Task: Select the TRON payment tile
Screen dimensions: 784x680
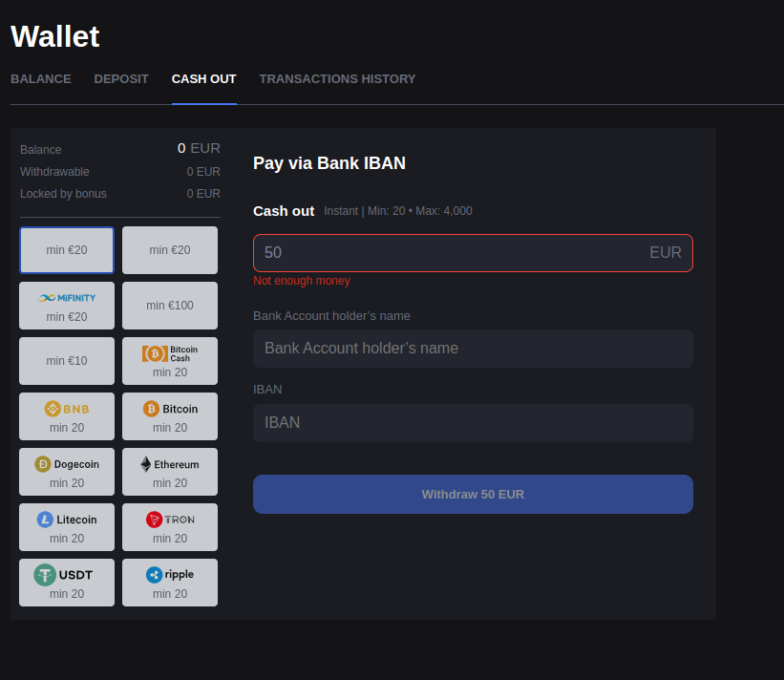Action: (x=170, y=527)
